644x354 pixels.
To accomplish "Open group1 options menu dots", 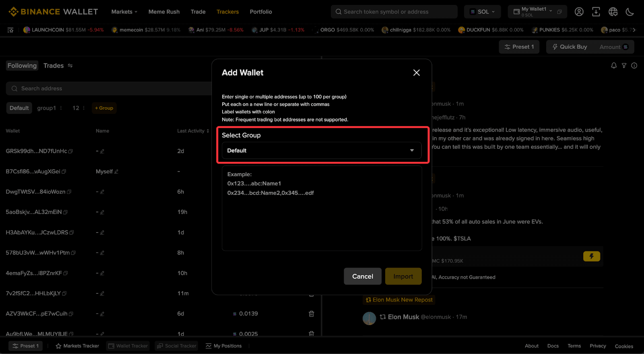I will pyautogui.click(x=61, y=108).
